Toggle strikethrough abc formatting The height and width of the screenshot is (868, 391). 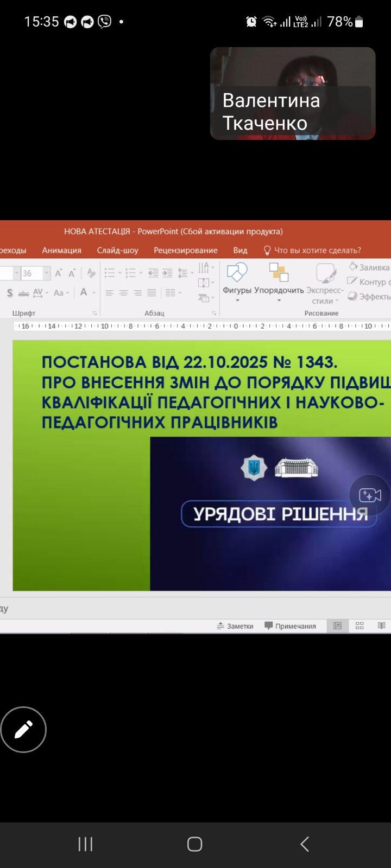coord(24,293)
